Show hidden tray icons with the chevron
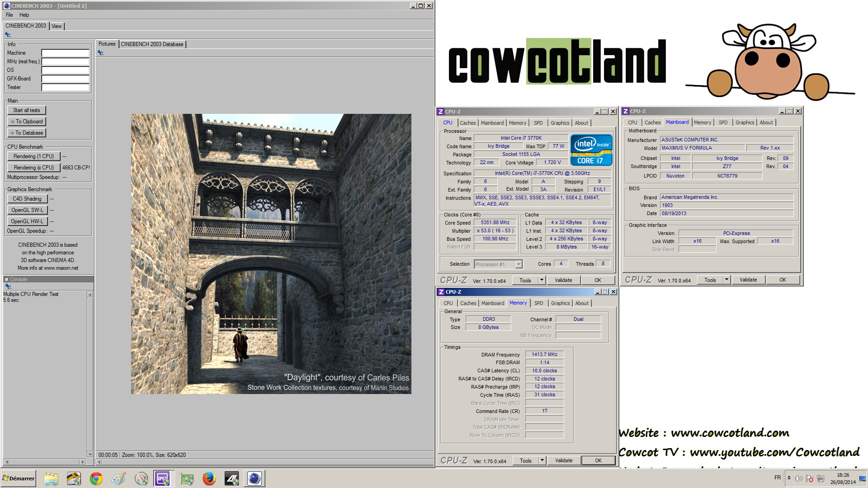Image resolution: width=868 pixels, height=488 pixels. pyautogui.click(x=789, y=478)
